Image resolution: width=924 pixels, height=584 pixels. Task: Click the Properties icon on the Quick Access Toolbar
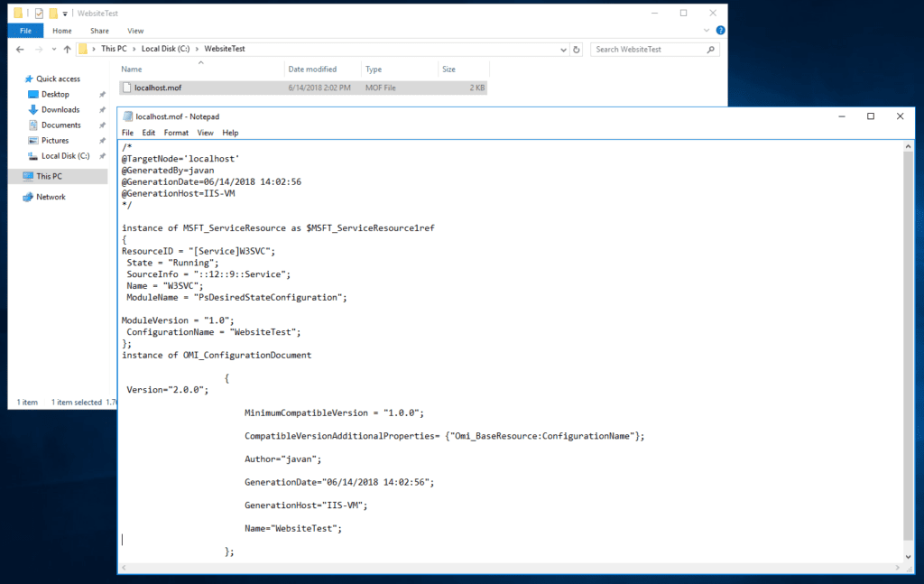[x=39, y=13]
